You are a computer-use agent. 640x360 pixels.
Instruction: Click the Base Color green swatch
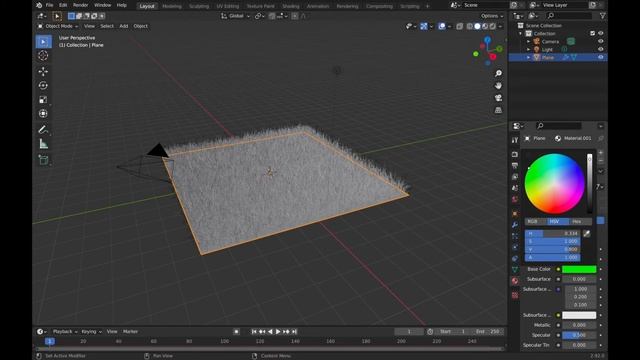(x=579, y=269)
